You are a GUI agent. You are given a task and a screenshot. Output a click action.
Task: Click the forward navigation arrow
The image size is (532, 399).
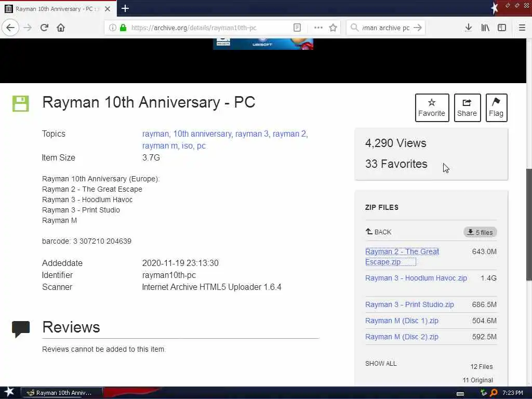(x=28, y=28)
